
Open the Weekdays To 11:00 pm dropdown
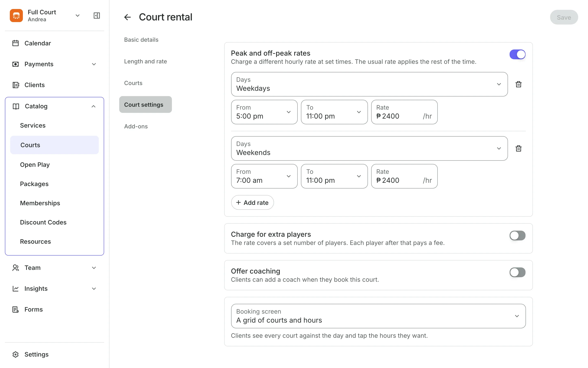click(334, 112)
